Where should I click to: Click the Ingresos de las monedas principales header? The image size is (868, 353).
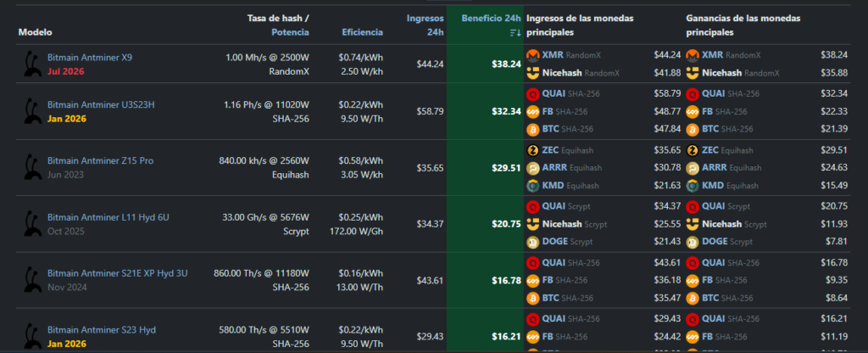click(x=580, y=25)
